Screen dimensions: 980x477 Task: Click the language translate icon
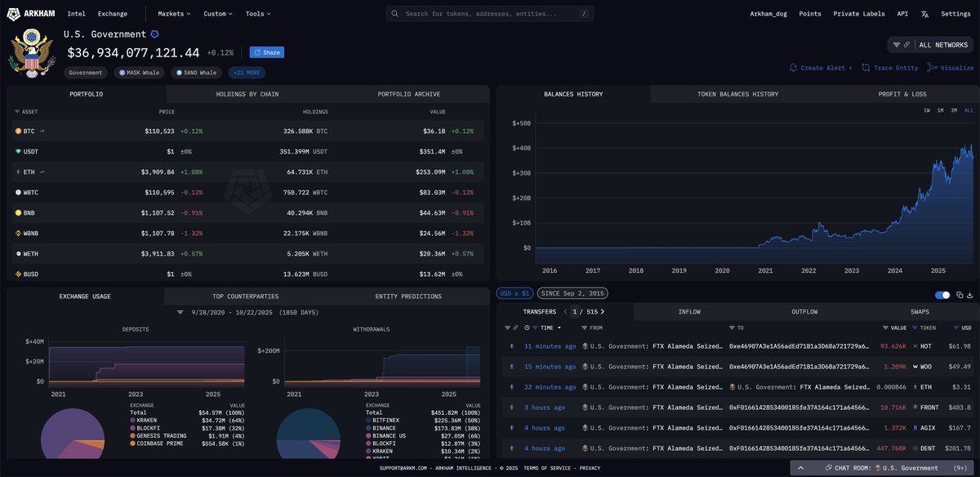point(924,14)
